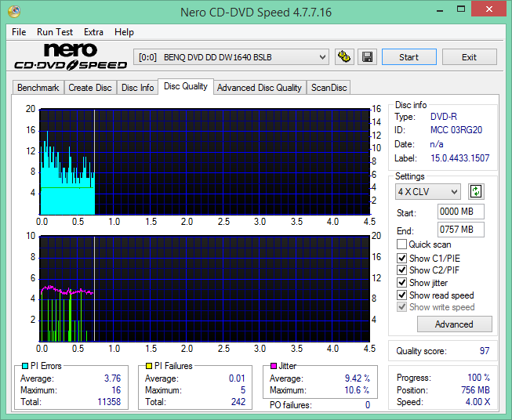This screenshot has height=420, width=512.
Task: Click the Nero application icon in title bar
Action: [14, 12]
